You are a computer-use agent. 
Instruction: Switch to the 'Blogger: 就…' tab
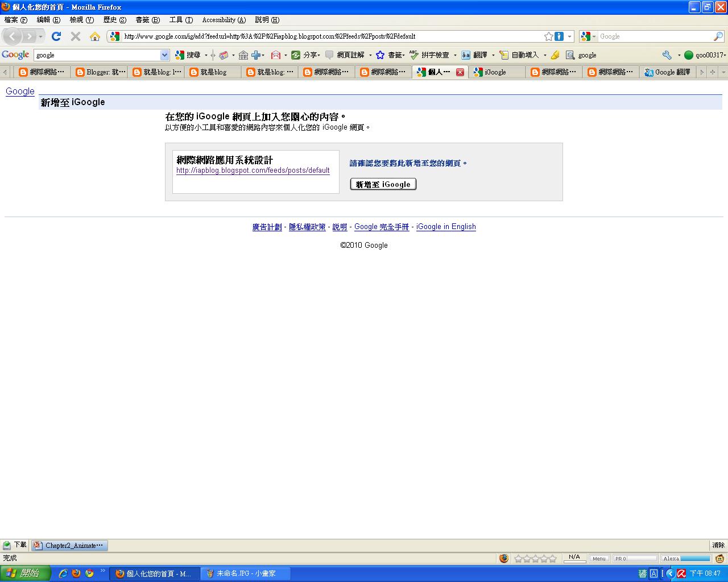(100, 72)
